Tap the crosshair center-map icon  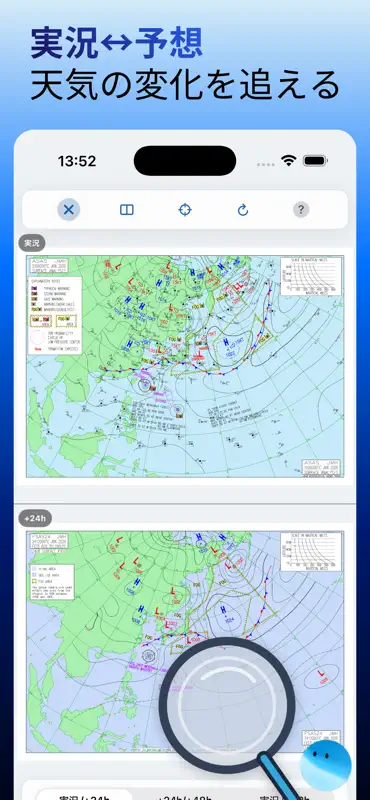point(185,210)
